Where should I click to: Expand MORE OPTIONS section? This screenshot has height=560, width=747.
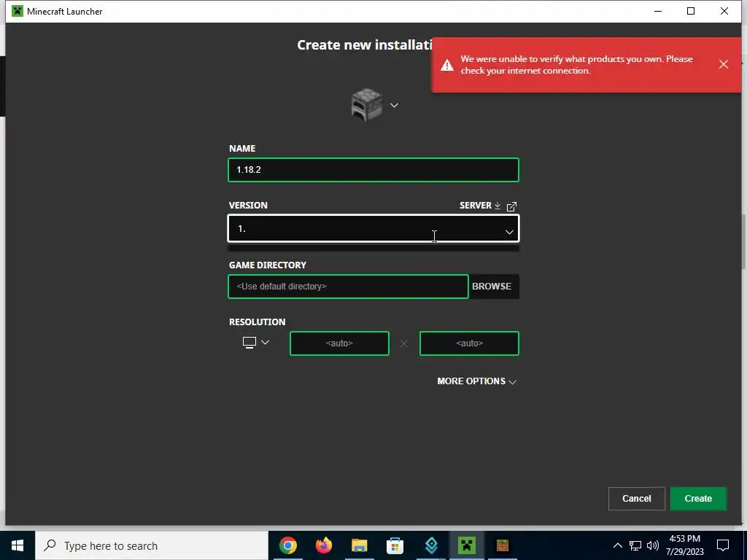(476, 381)
